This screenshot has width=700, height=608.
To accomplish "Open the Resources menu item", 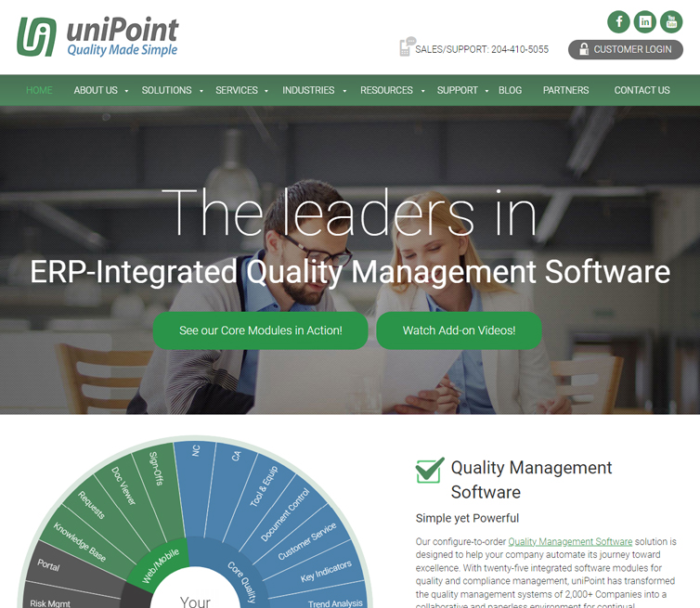I will point(386,90).
